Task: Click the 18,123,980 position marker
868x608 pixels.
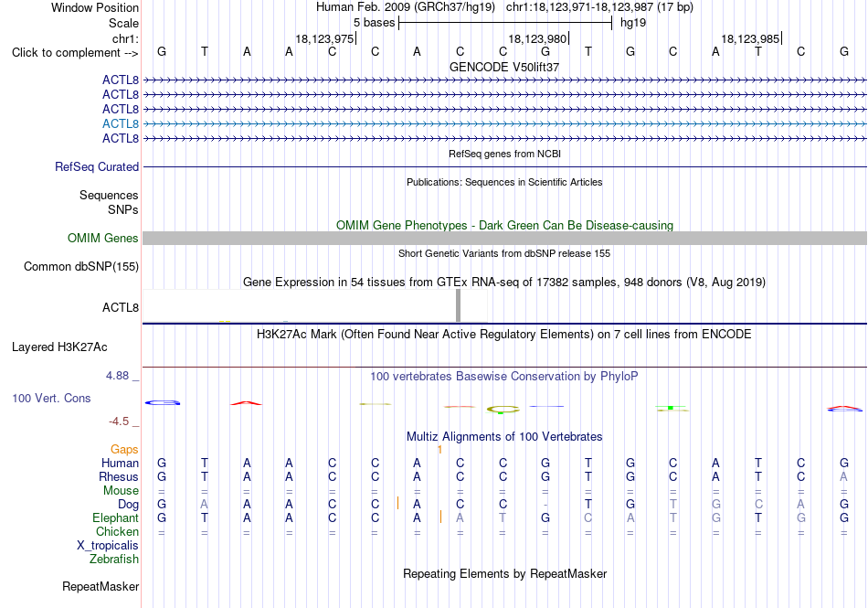Action: click(537, 38)
